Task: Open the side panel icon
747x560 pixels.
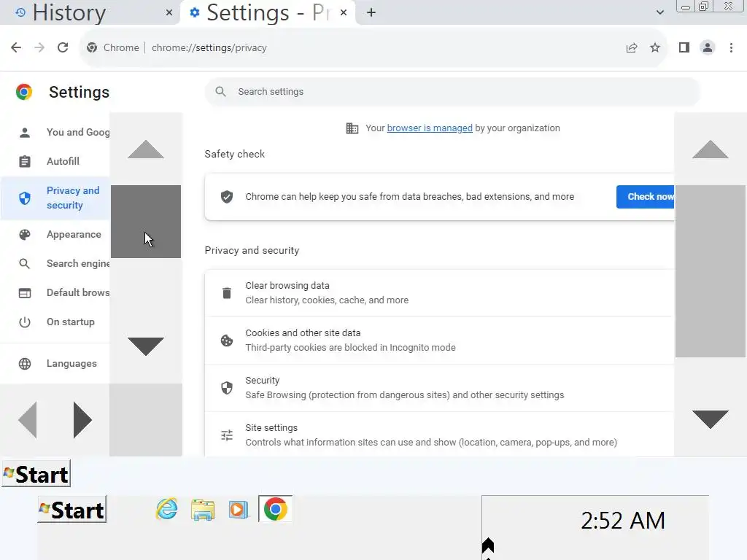Action: point(684,47)
